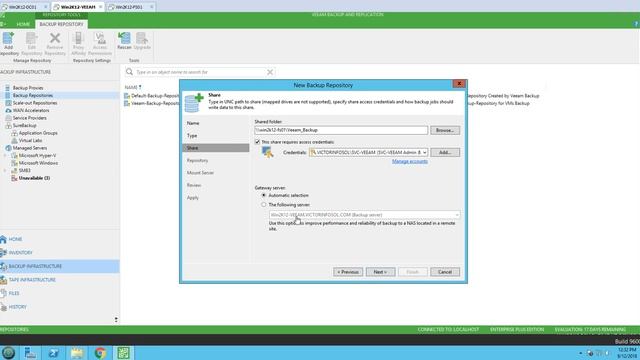Expand the SMB3 tree node

(x=5, y=170)
